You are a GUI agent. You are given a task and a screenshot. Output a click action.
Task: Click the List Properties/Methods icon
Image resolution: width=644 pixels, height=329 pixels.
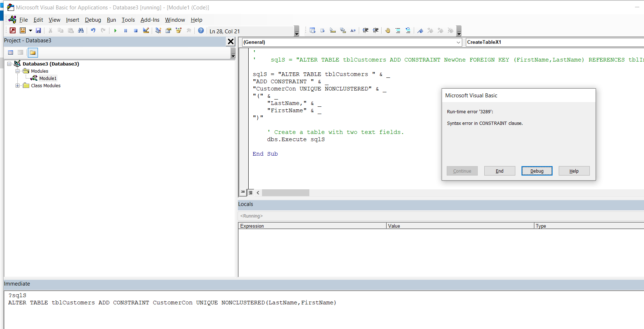tap(313, 31)
